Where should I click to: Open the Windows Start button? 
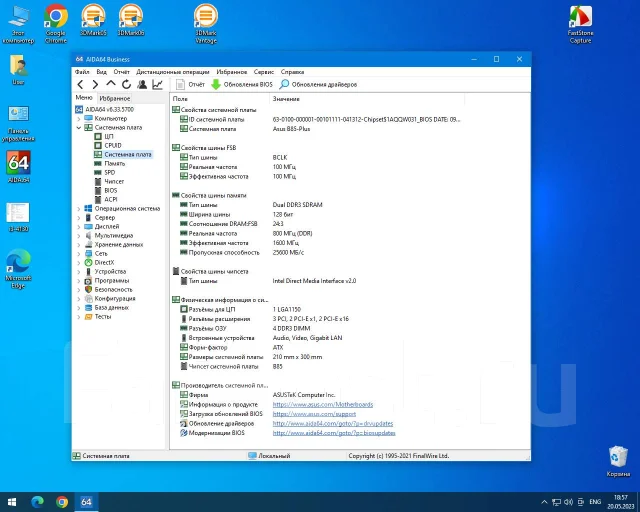pos(12,502)
